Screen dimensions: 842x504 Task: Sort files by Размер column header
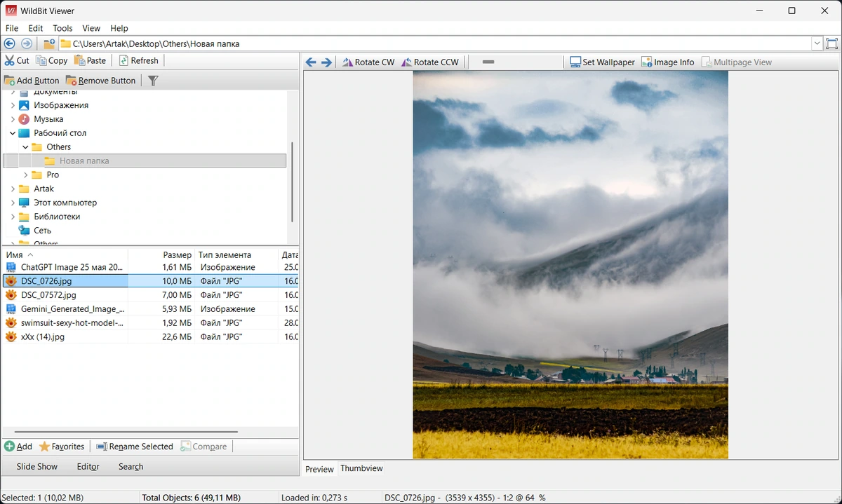tap(160, 254)
